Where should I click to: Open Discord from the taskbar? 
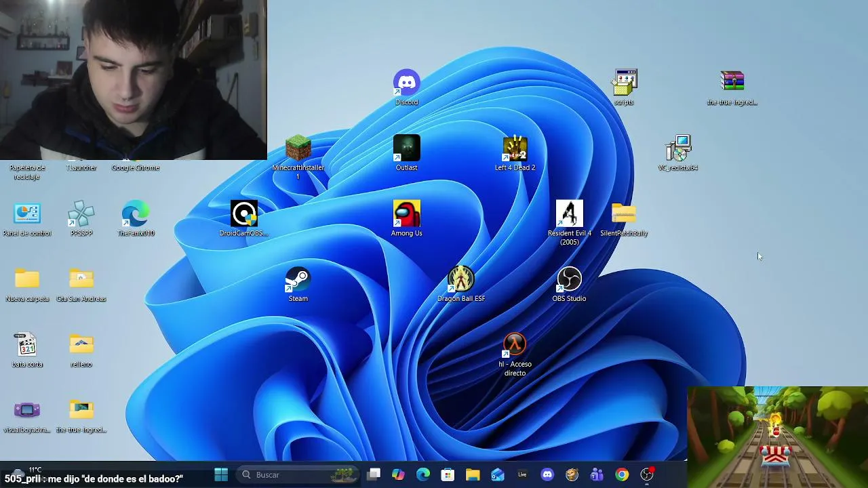tap(547, 474)
